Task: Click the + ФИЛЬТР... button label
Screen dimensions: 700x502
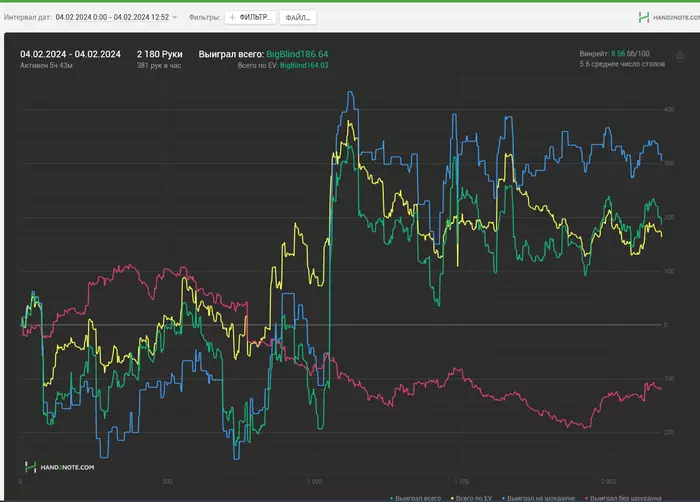Action: click(250, 17)
